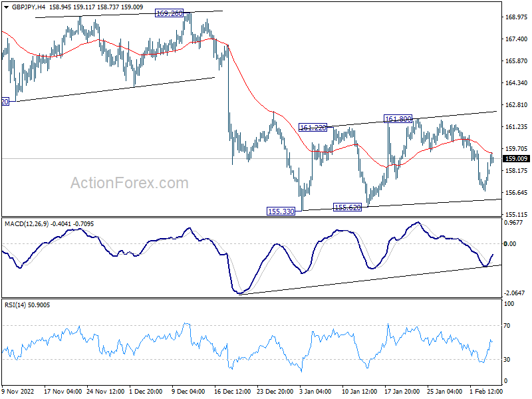Click price axis value 161.235
Screen dimensions: 532x399
[517, 127]
